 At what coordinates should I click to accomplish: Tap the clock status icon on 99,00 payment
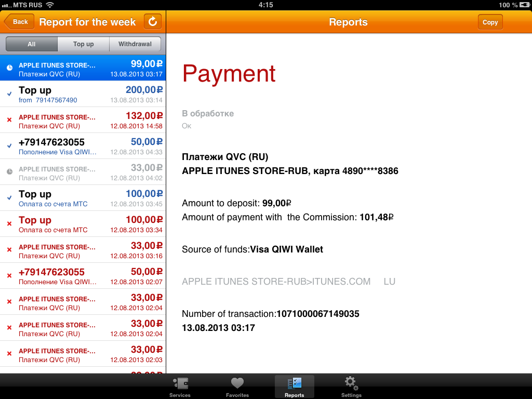tap(10, 68)
